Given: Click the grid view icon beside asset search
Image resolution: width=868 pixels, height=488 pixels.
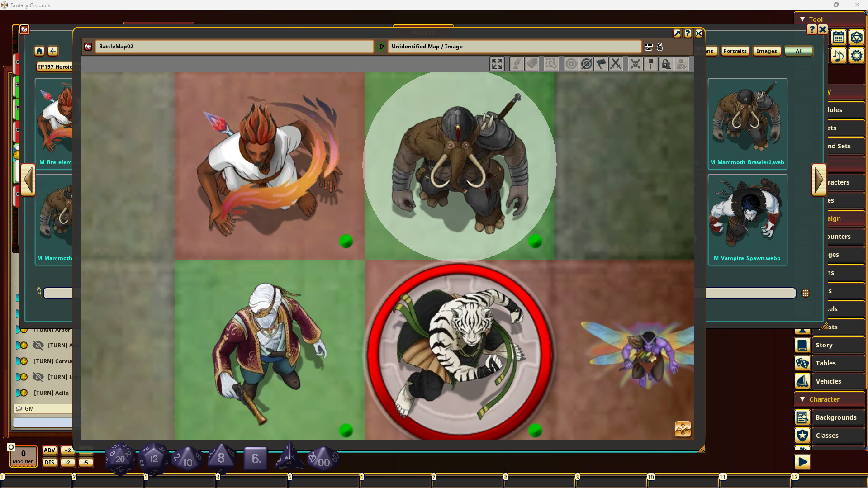Looking at the screenshot, I should tap(806, 293).
